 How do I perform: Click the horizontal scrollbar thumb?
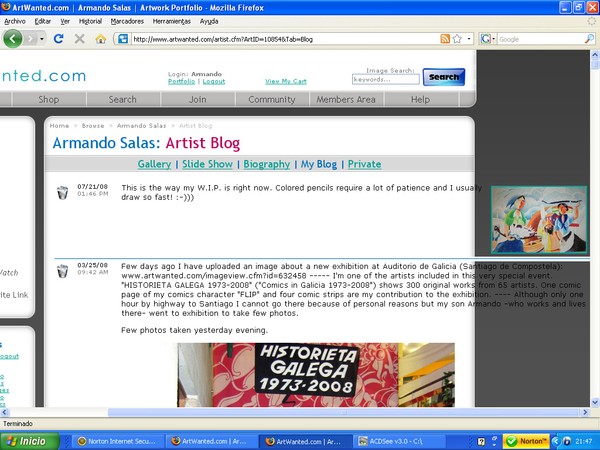[343, 412]
